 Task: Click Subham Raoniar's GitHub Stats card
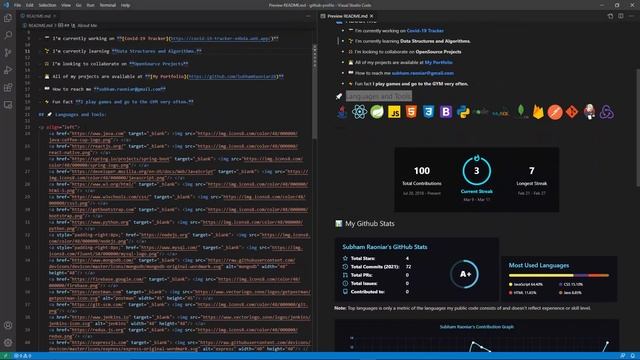click(x=416, y=270)
